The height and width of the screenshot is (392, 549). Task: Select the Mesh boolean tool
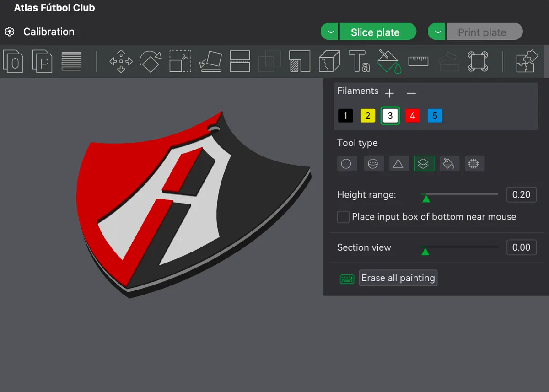point(270,61)
